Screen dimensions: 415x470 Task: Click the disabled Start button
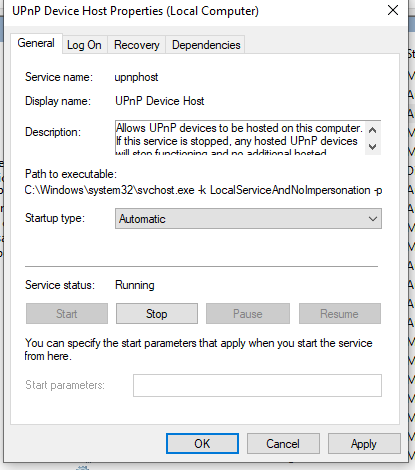(67, 314)
